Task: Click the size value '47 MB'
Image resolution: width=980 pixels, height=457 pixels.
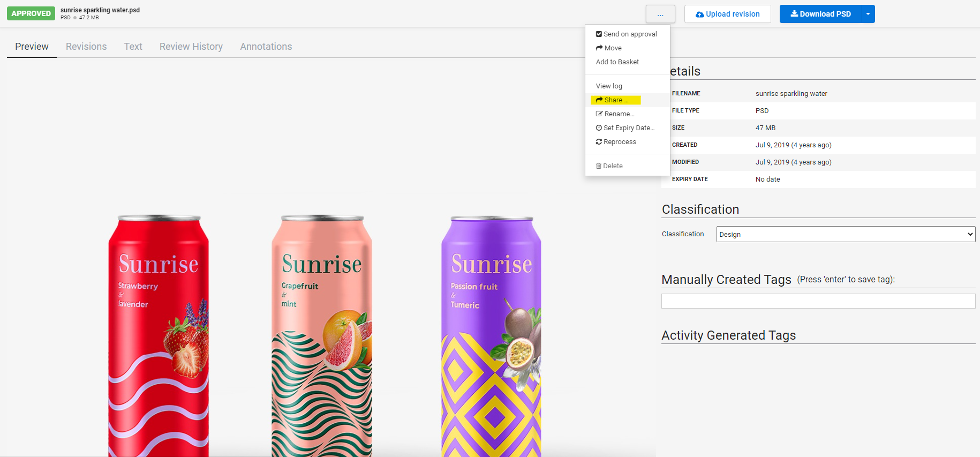Action: pos(765,128)
